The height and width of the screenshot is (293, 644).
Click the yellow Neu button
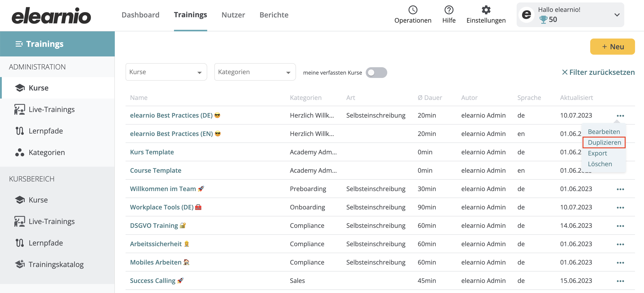pos(612,46)
